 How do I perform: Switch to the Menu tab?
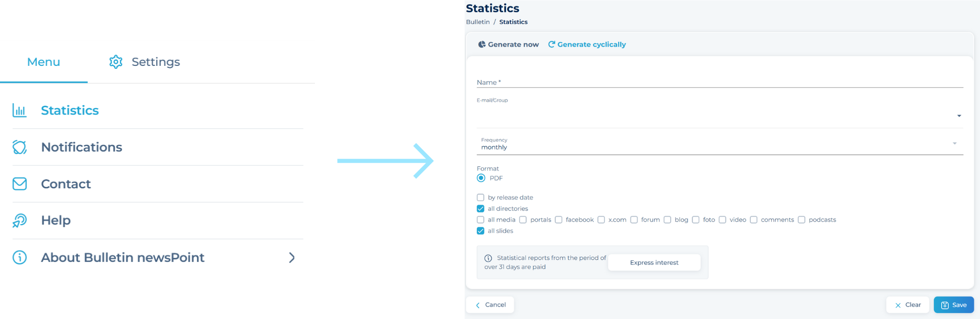tap(43, 62)
